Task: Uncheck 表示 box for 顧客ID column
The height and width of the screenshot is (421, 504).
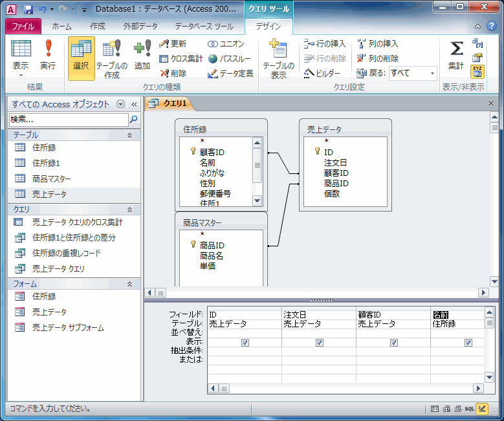Action: (x=394, y=343)
